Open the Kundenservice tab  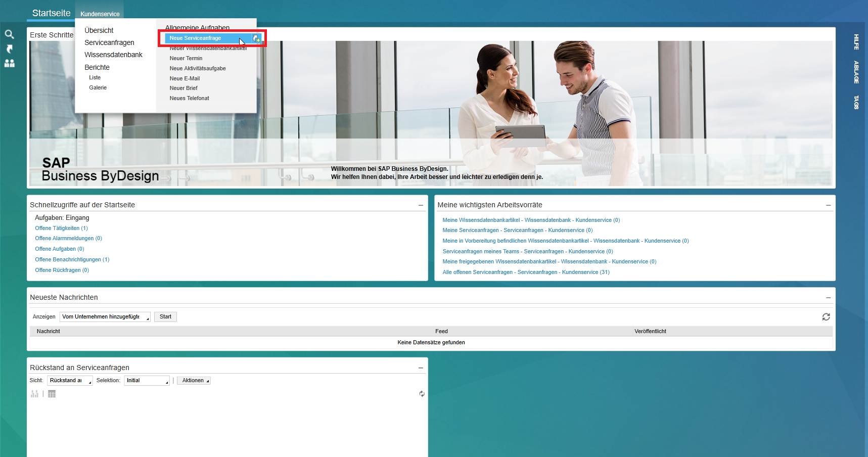coord(100,14)
